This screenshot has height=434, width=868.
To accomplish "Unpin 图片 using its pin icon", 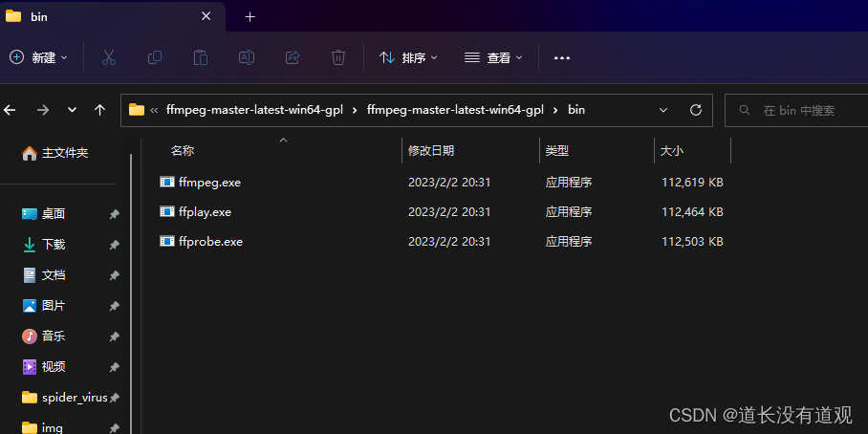I will pyautogui.click(x=114, y=306).
